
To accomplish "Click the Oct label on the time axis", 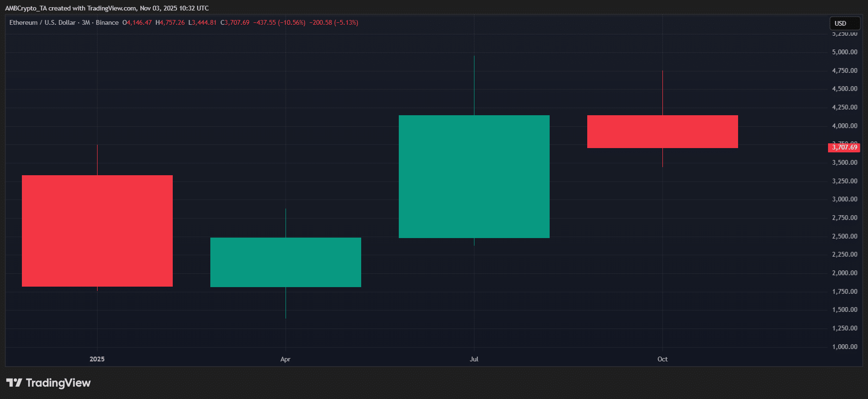I will [x=662, y=359].
